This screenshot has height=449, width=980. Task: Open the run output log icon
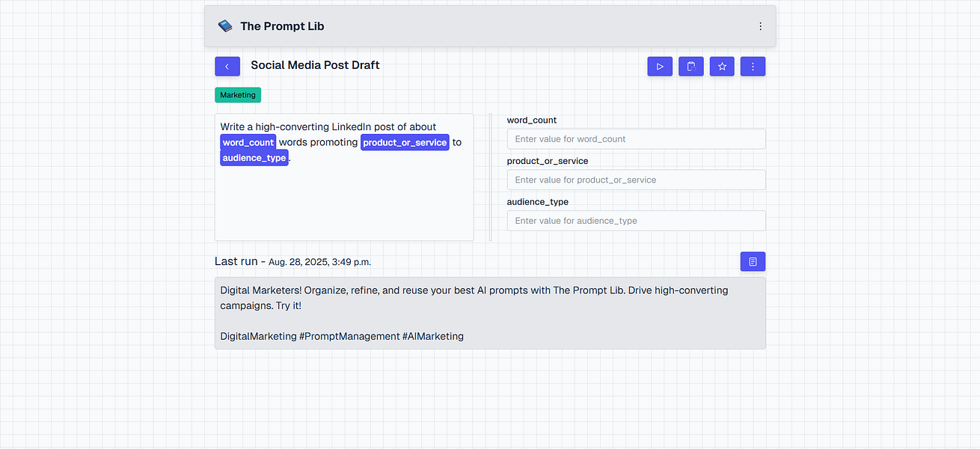tap(753, 261)
